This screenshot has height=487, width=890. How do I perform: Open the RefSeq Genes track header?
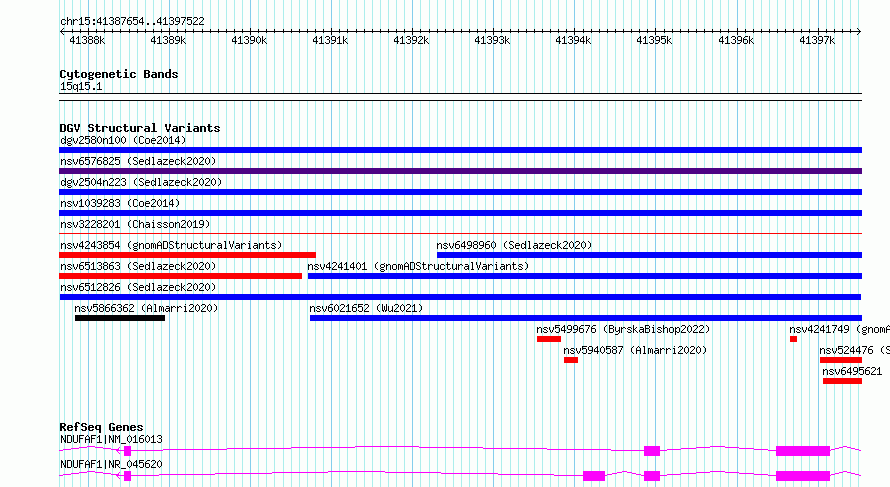[x=101, y=427]
